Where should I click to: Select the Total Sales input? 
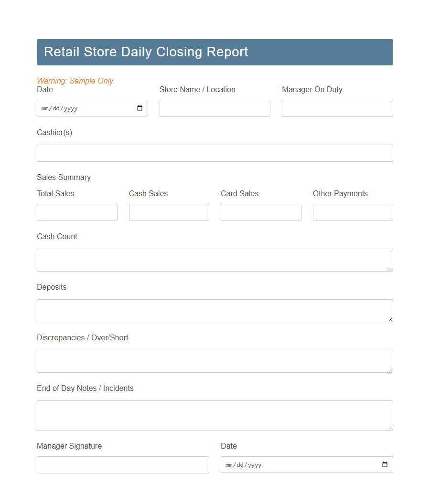77,212
